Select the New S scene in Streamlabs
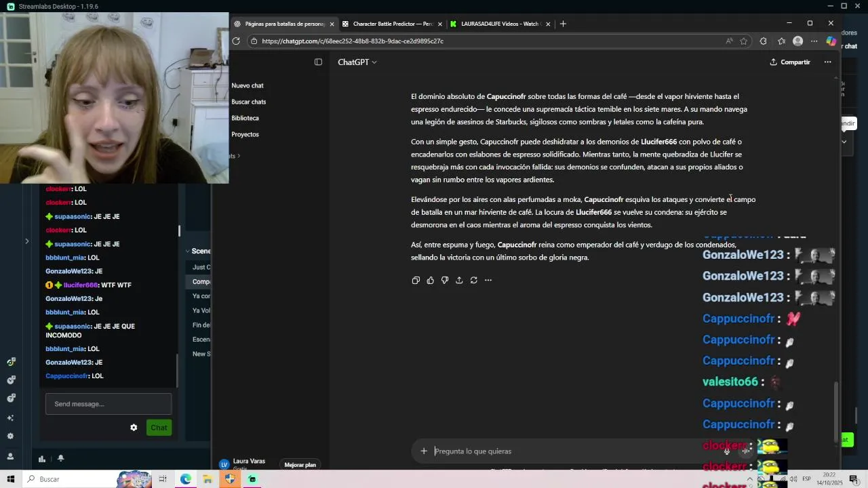The height and width of the screenshot is (488, 868). [x=201, y=354]
